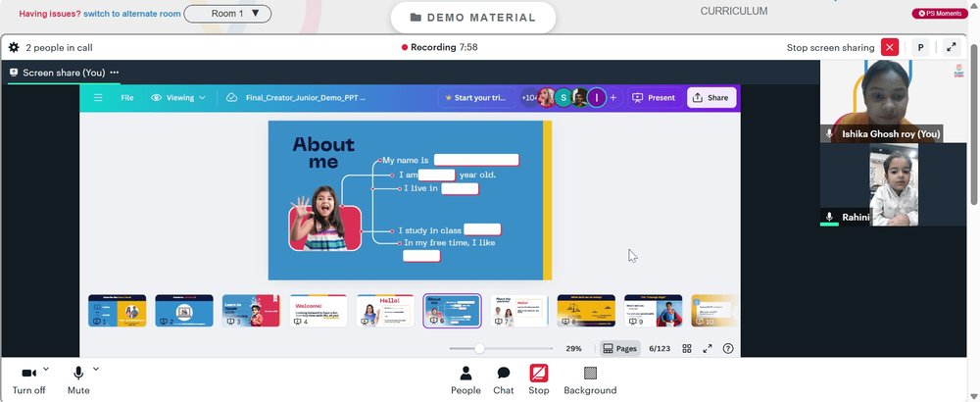
Task: Turn off the camera
Action: click(28, 380)
